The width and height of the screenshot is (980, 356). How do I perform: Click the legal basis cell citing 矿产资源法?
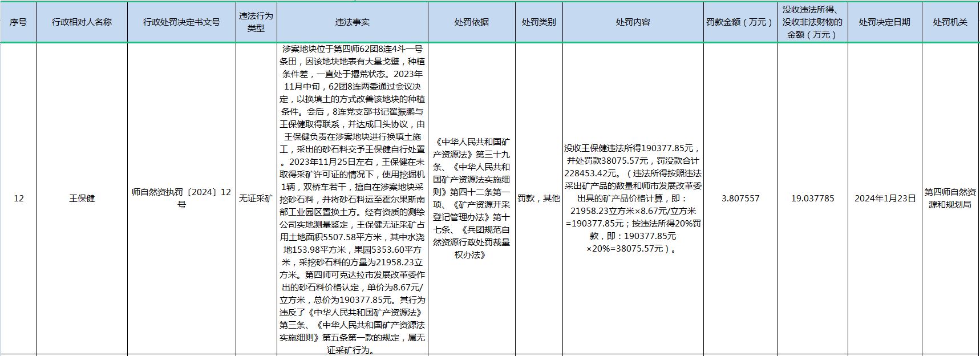point(471,199)
